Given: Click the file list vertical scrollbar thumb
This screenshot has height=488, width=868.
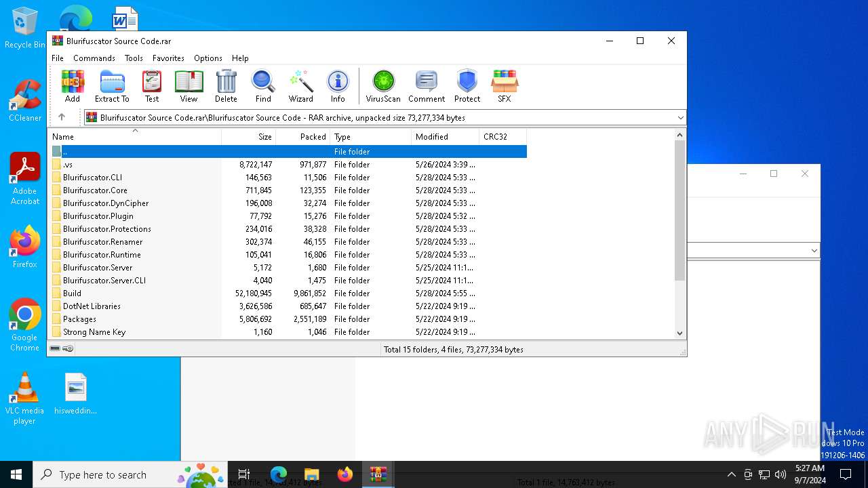Looking at the screenshot, I should [680, 210].
